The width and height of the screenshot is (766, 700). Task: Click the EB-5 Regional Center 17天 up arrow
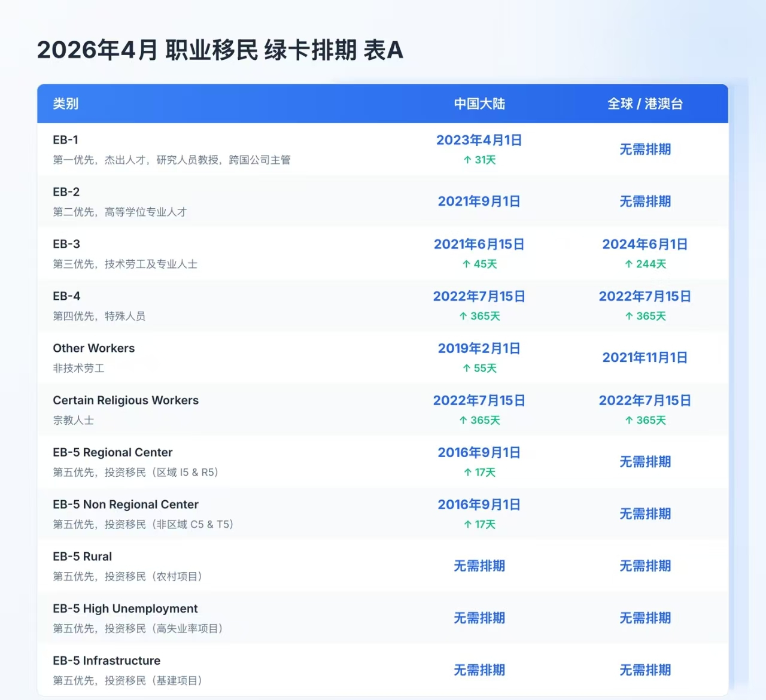pos(467,472)
